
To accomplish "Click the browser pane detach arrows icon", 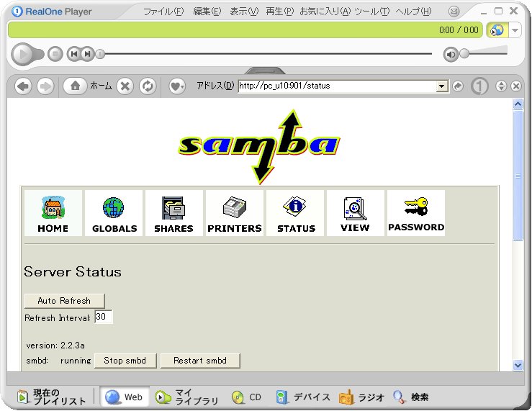I will pyautogui.click(x=501, y=86).
